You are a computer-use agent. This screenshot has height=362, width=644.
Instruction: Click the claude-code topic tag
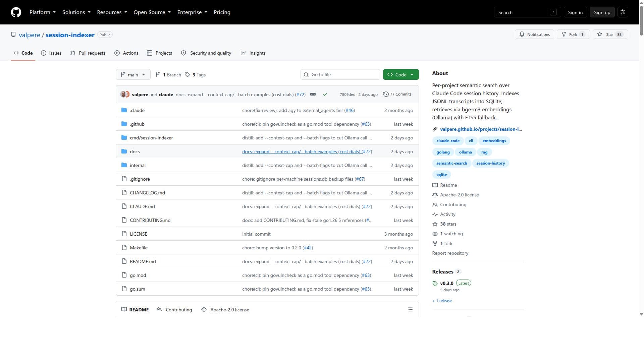click(448, 141)
